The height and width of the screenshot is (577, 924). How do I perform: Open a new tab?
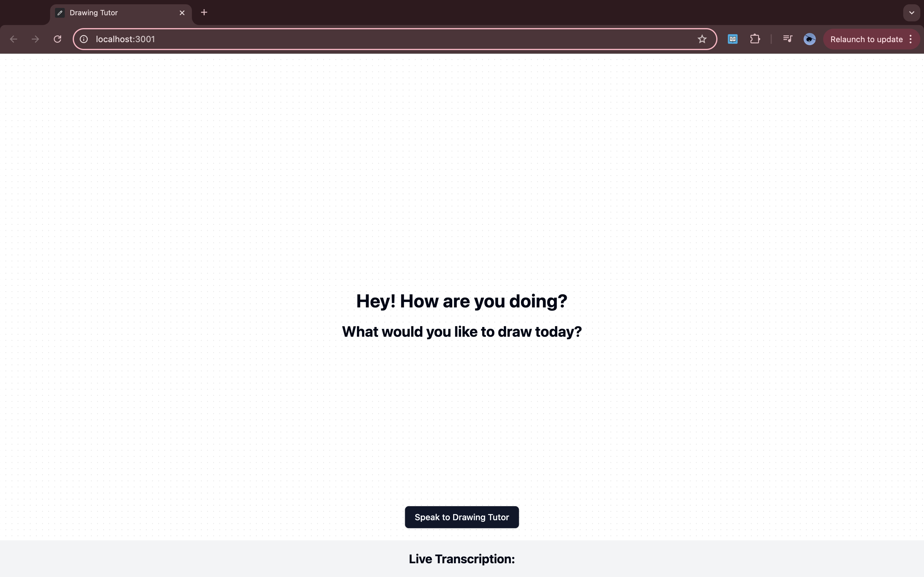tap(204, 13)
